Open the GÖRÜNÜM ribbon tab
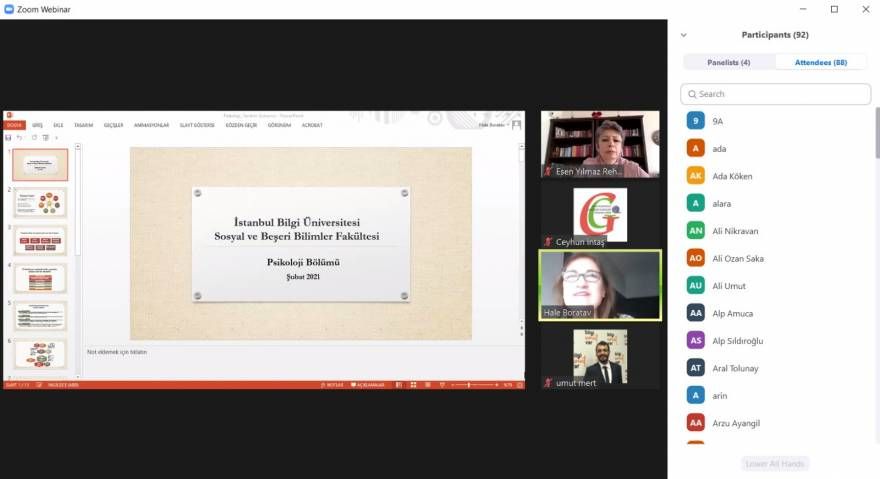Screen dimensions: 880x479 click(x=279, y=125)
